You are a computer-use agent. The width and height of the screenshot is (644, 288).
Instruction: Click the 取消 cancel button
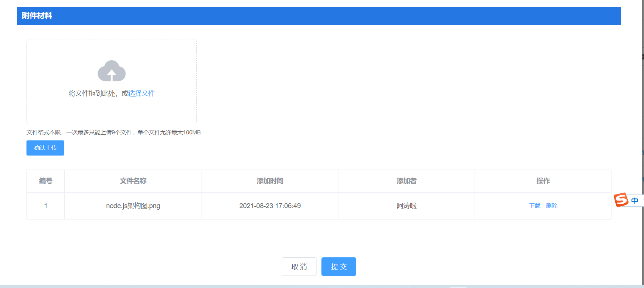299,267
